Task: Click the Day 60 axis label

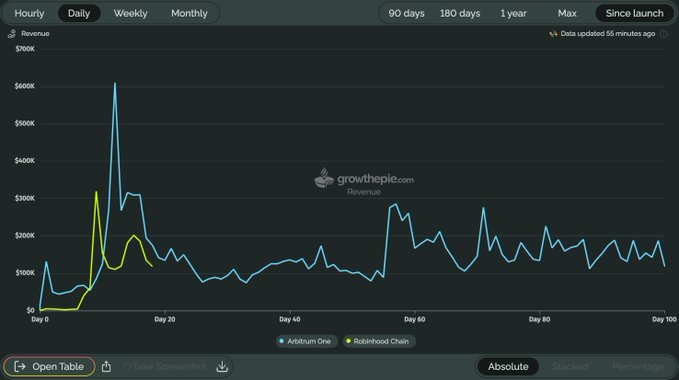Action: pyautogui.click(x=414, y=319)
